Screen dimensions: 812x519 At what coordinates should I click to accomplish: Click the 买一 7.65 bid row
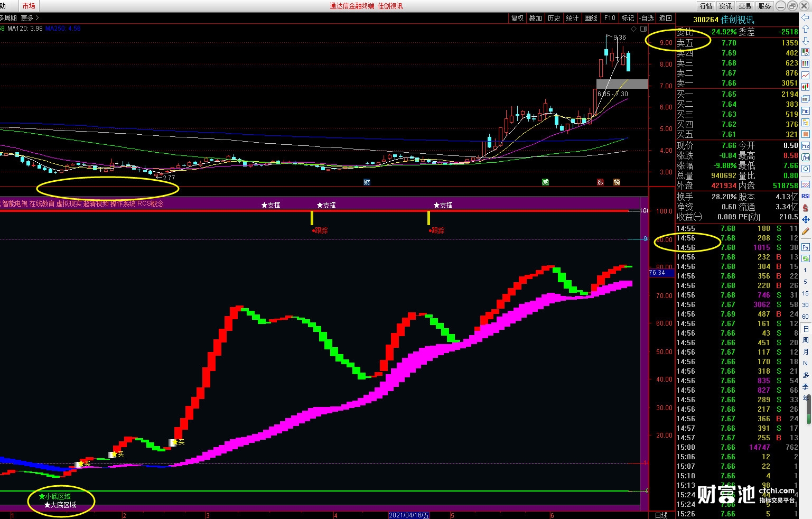point(738,94)
